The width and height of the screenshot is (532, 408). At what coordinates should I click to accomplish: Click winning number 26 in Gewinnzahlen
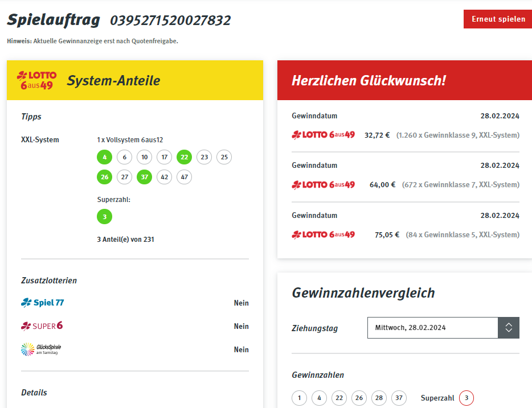point(359,398)
